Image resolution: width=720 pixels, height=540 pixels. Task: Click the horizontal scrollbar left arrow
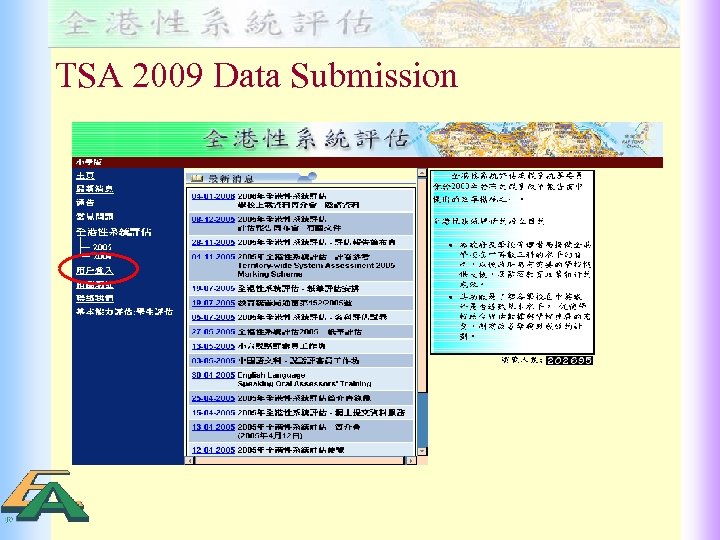click(x=190, y=460)
